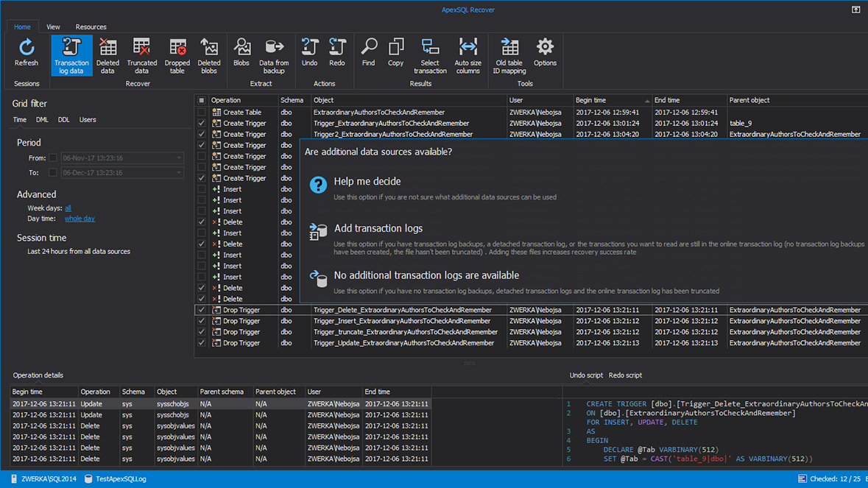
Task: Enable the From date checkbox
Action: click(53, 158)
